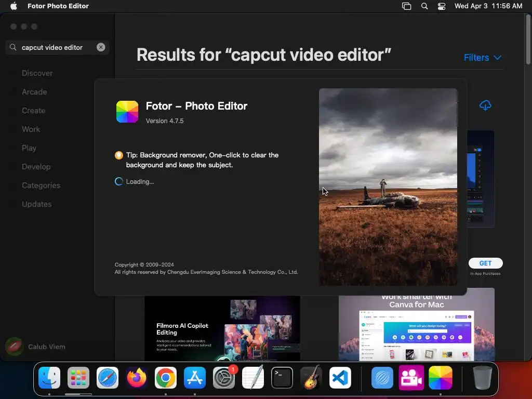
Task: Open App Store from the Dock
Action: point(195,378)
